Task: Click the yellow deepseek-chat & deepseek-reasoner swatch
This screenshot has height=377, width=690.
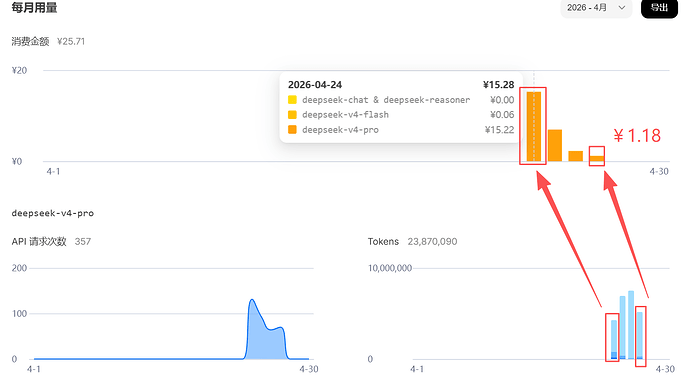Action: (x=292, y=100)
